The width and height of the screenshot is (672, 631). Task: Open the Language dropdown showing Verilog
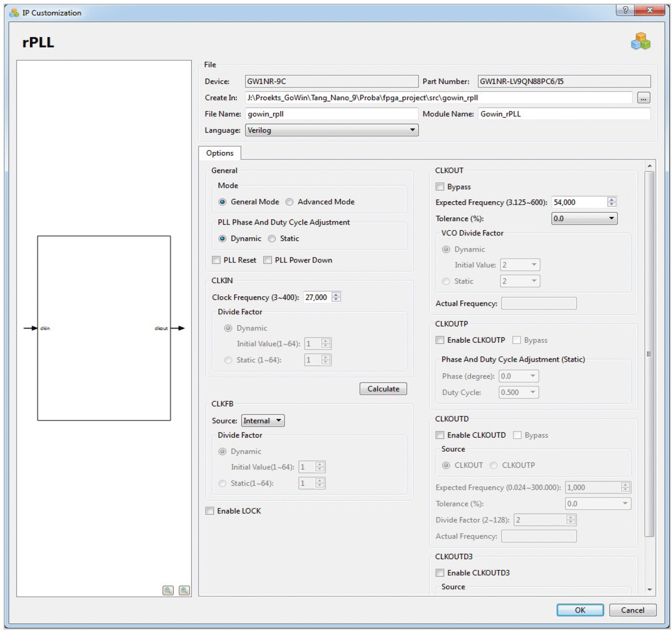[x=331, y=130]
